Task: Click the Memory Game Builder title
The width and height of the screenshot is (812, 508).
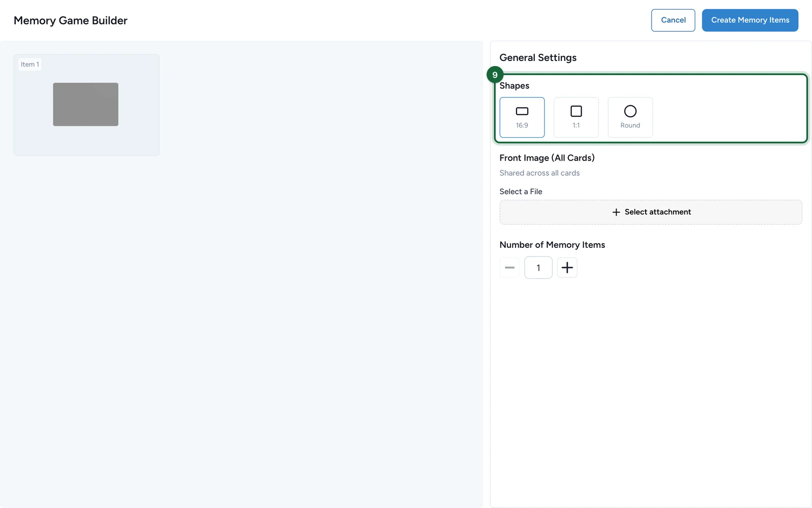Action: 71,21
